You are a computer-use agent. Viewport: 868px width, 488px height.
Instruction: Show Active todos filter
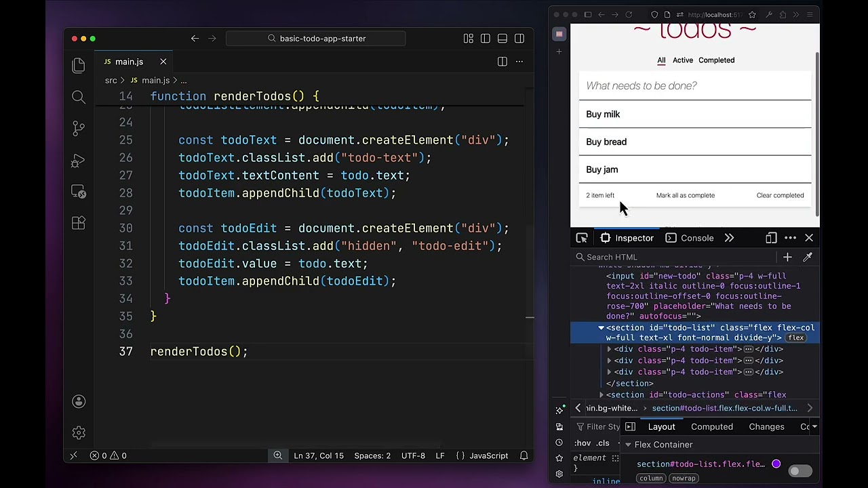(683, 60)
